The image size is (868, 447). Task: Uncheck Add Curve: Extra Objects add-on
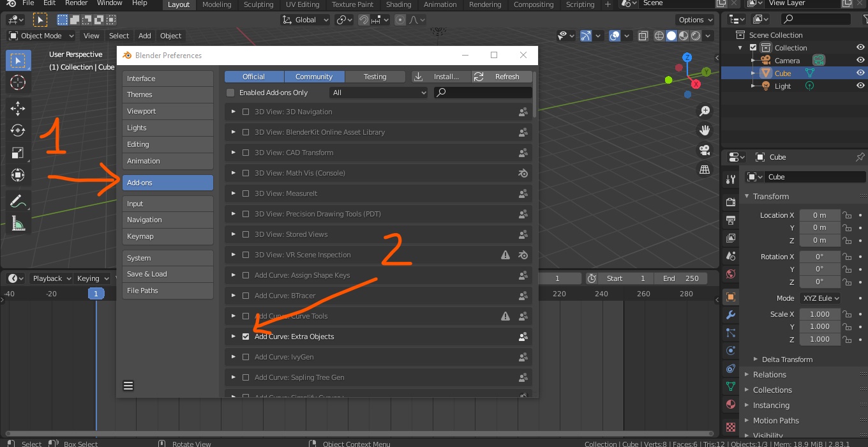point(246,337)
